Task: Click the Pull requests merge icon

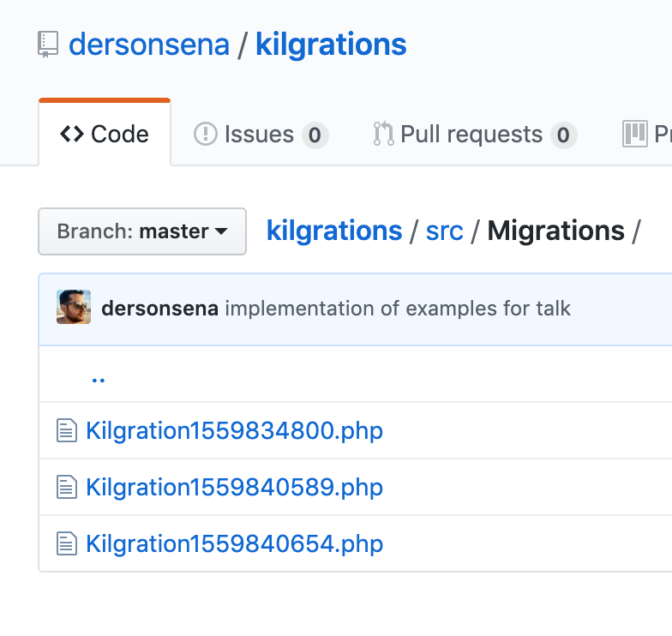Action: (x=383, y=134)
